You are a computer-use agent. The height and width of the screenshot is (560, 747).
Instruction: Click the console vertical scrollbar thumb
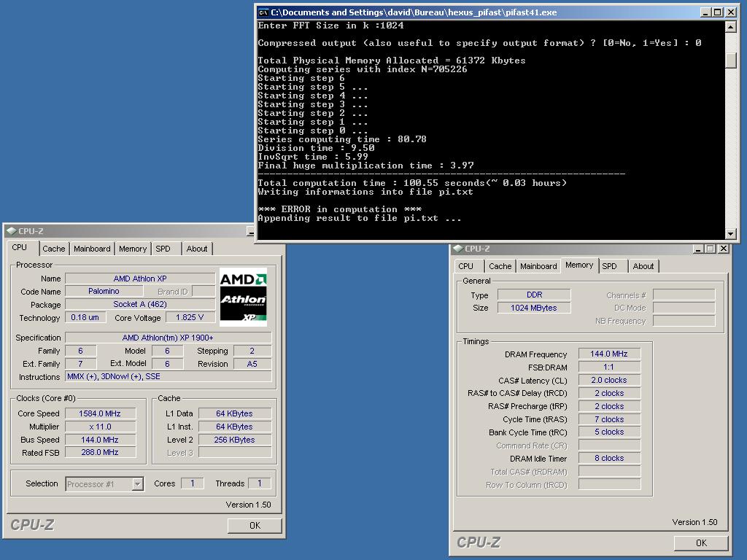[730, 61]
